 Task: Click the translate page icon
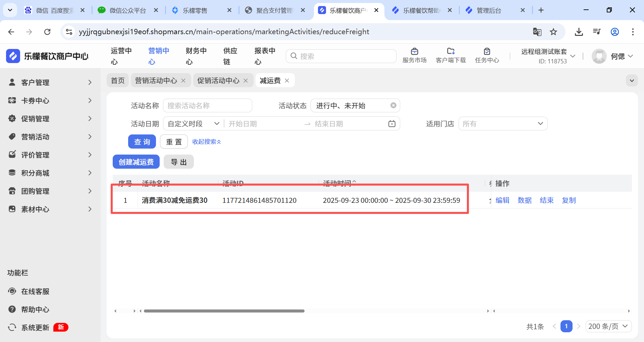pos(537,32)
